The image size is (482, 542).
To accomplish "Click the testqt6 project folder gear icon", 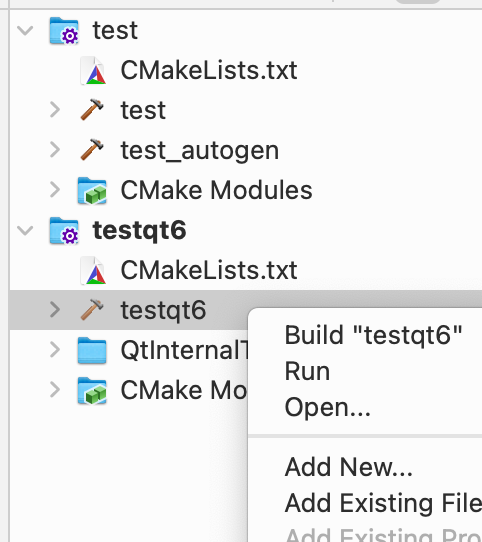I will pos(64,231).
